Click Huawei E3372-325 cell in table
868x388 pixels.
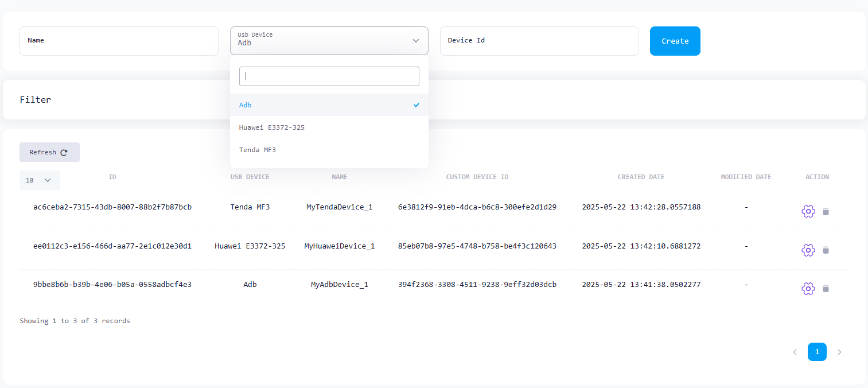click(250, 246)
